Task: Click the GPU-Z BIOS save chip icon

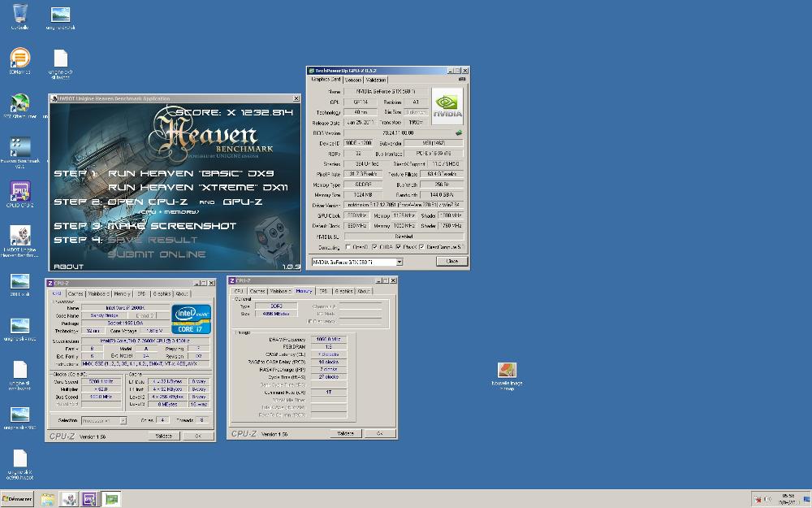Action: point(459,132)
